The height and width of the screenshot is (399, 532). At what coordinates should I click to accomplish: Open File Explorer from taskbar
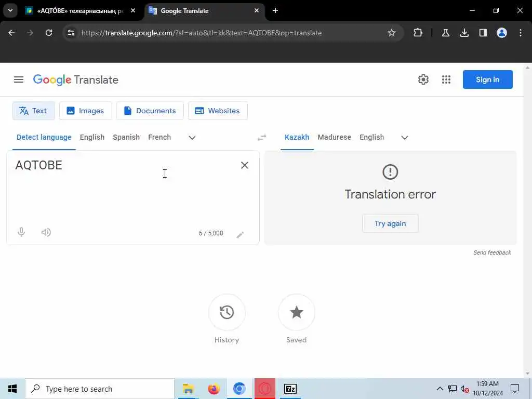(x=188, y=389)
